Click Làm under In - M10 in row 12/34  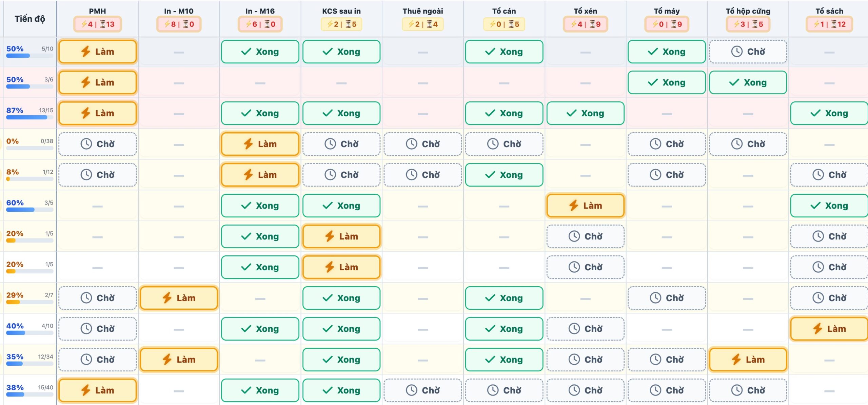click(179, 360)
